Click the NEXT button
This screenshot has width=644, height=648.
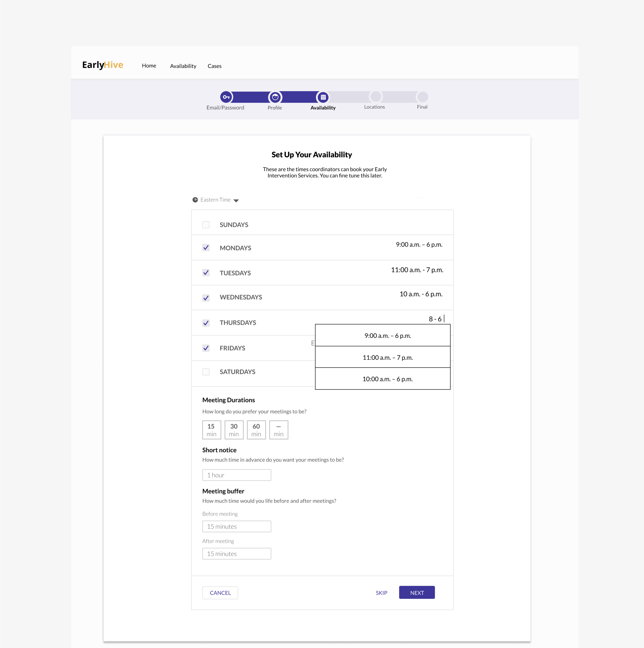(x=417, y=593)
